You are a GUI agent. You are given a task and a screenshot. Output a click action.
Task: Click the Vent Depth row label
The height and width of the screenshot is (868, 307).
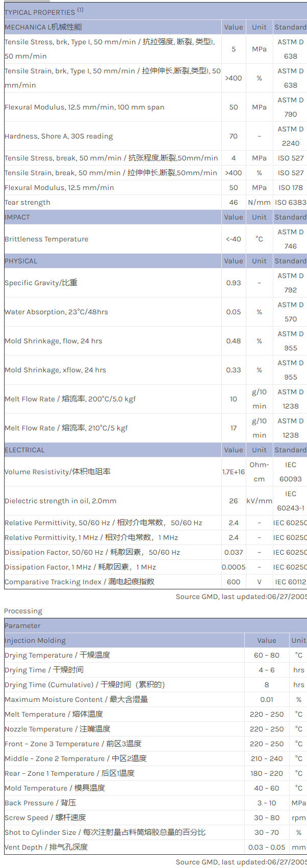[x=46, y=847]
